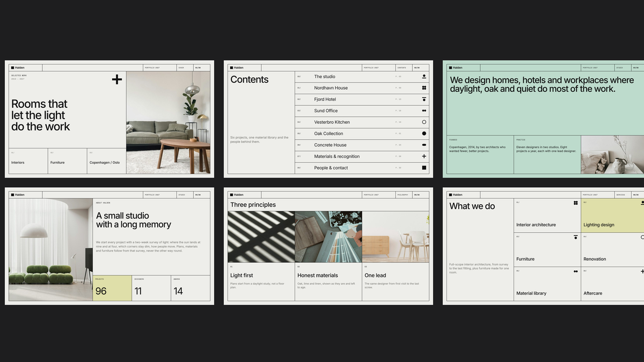Click the icon in the Furniture service cell
Viewport: 644px width, 362px height.
[575, 237]
